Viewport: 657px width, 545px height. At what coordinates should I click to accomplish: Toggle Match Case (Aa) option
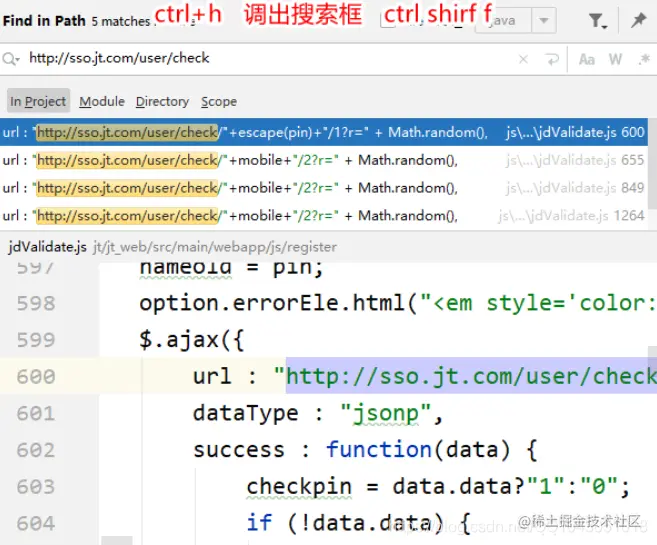[587, 59]
